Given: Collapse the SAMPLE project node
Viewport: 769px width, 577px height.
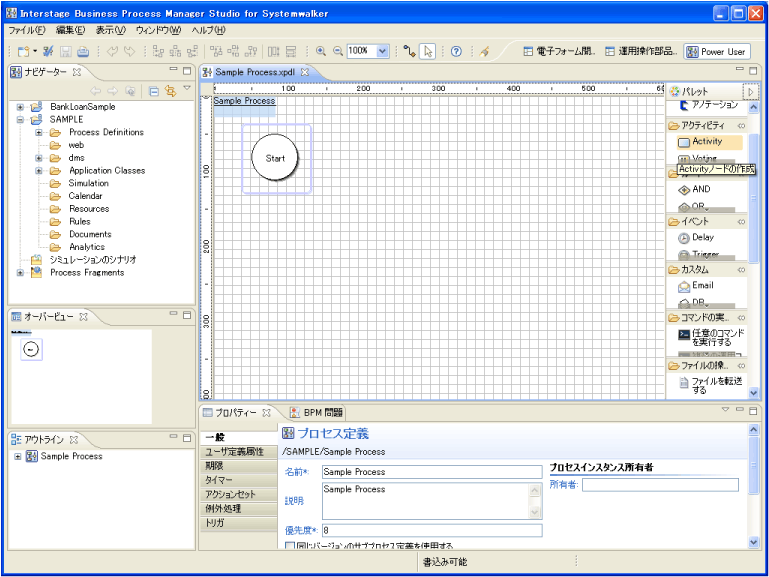Looking at the screenshot, I should coord(20,120).
